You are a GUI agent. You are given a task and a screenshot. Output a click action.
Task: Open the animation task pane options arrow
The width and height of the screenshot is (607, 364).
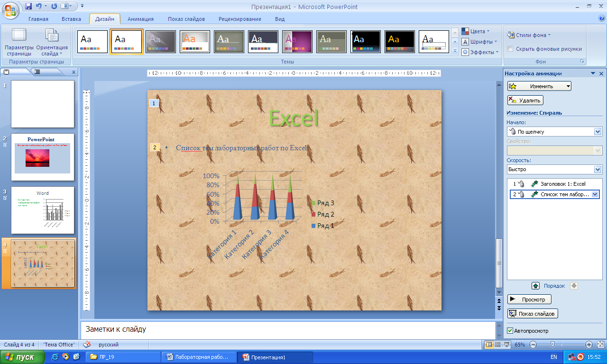(593, 73)
